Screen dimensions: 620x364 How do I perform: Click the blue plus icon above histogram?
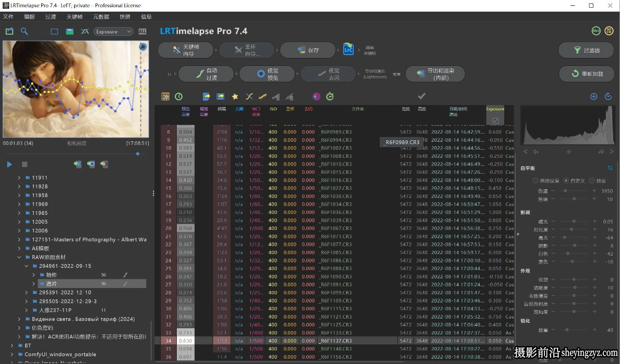click(594, 96)
